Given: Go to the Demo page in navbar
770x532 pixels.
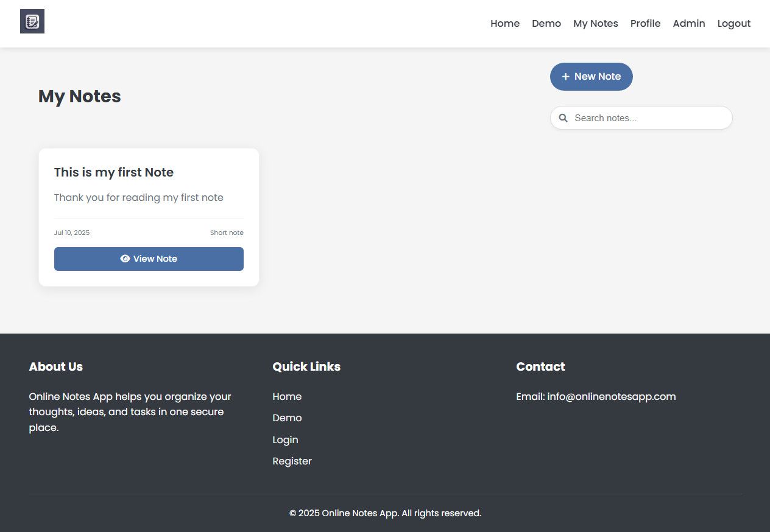Looking at the screenshot, I should tap(546, 24).
